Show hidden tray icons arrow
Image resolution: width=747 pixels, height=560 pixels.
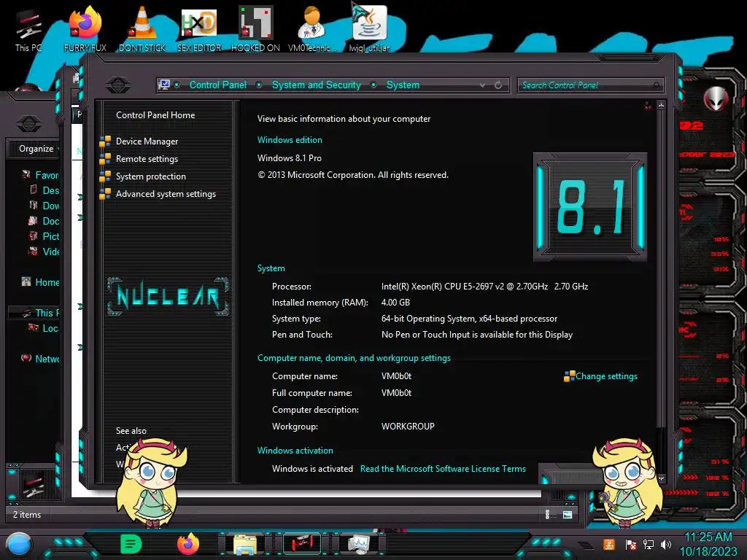click(586, 545)
